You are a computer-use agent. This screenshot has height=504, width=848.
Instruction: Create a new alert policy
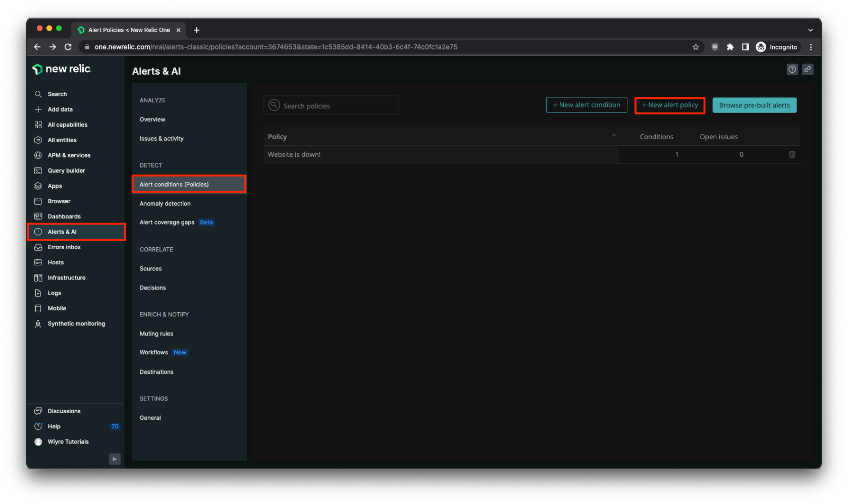click(x=669, y=105)
